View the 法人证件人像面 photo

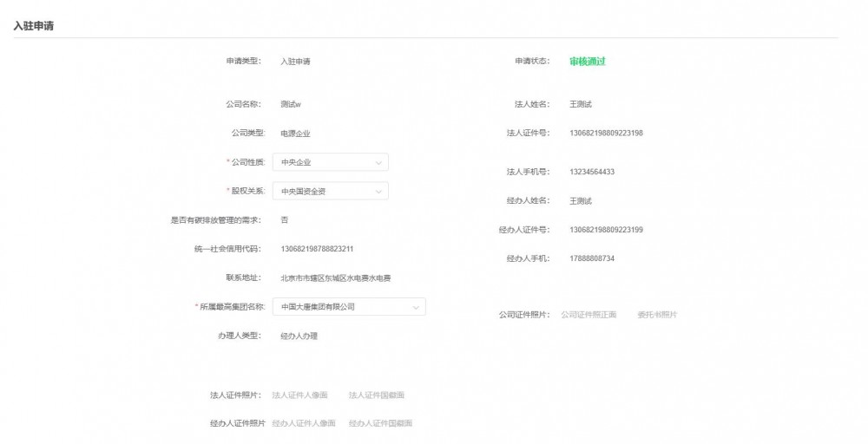coord(299,395)
